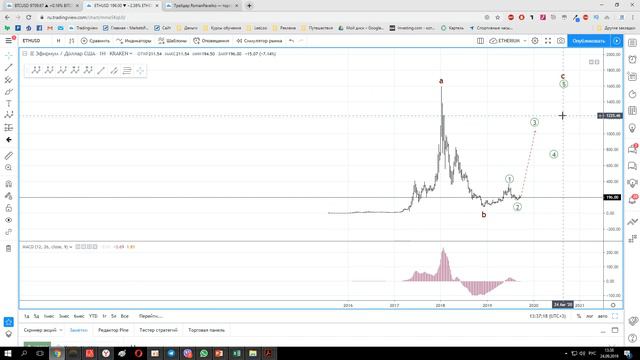Maximize the bottom panel

[615, 330]
